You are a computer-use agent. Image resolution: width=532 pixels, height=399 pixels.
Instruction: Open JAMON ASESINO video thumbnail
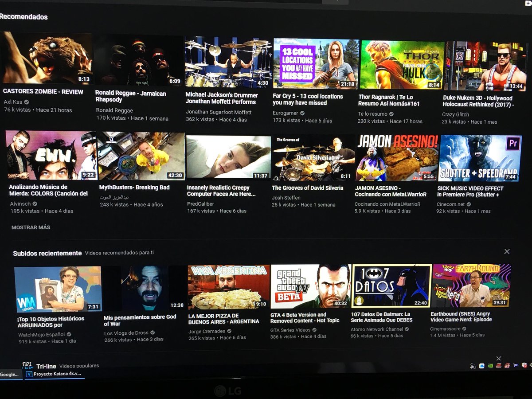pyautogui.click(x=397, y=158)
